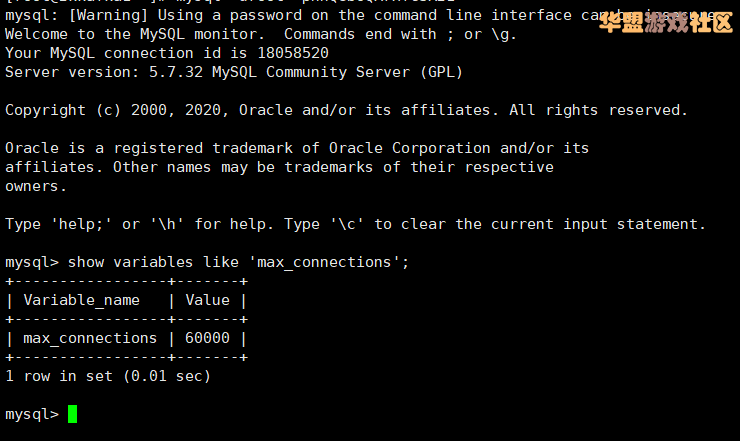Click the Variable_name column header

click(x=82, y=300)
